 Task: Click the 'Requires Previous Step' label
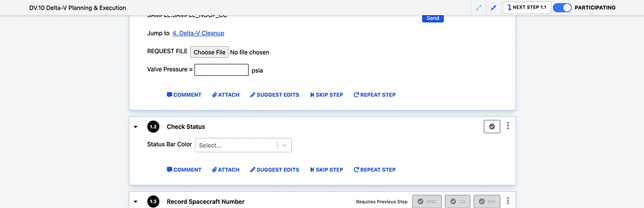[x=382, y=202]
